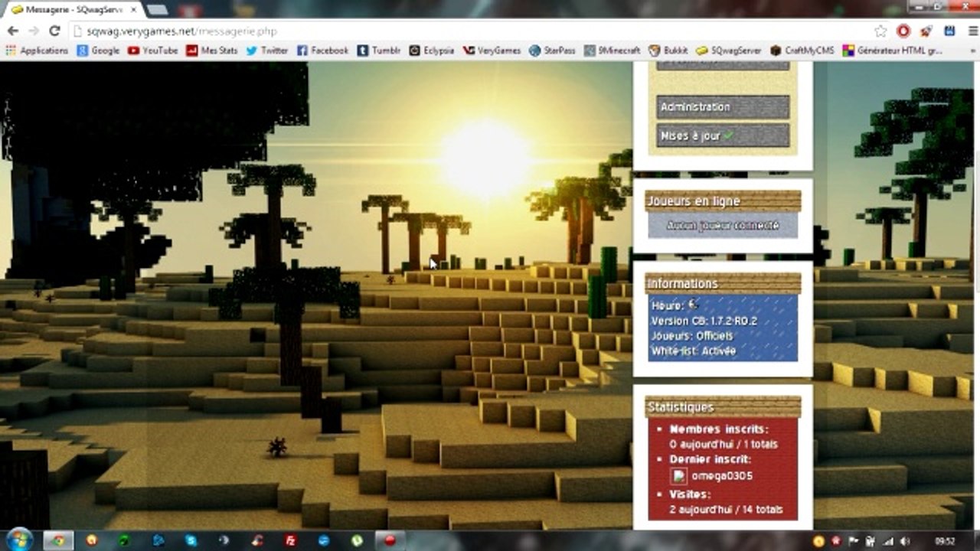
Task: Open the CraftMyCMS bookmark
Action: (802, 51)
